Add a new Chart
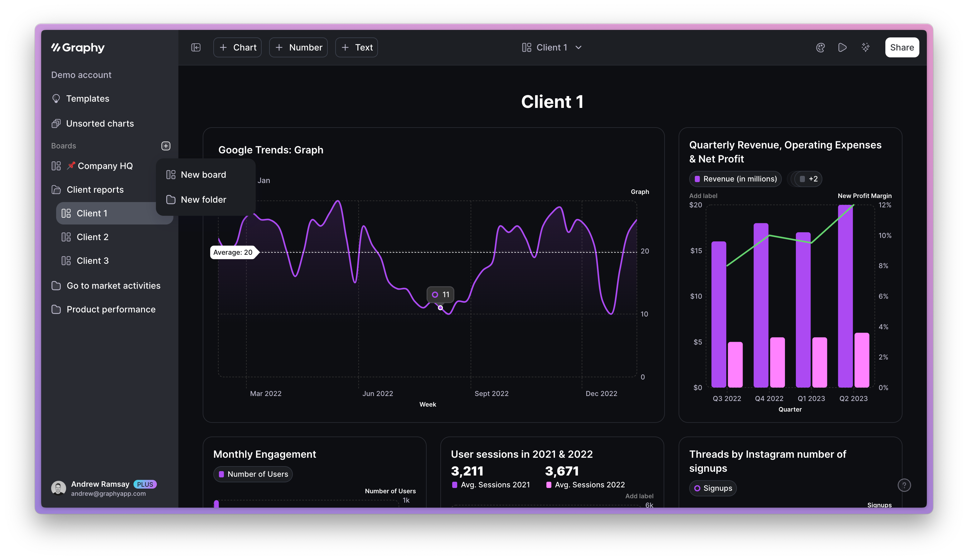The width and height of the screenshot is (968, 560). [237, 47]
